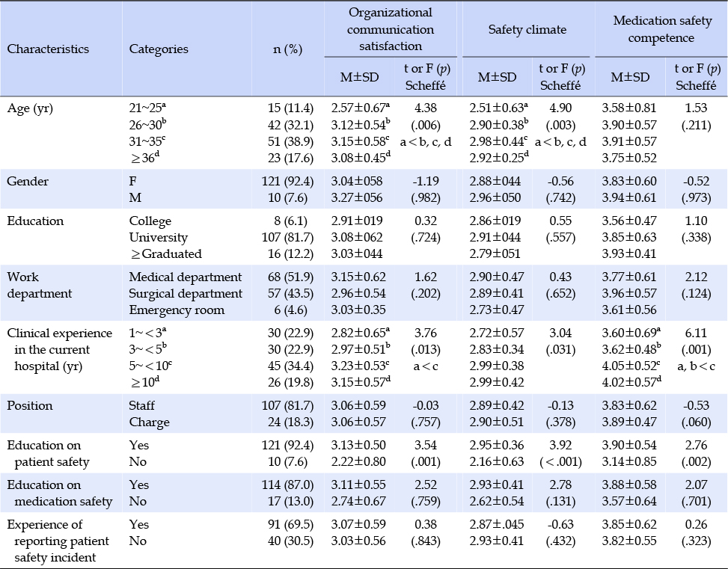Select Work department row label
The image size is (728, 569).
[x=39, y=286]
